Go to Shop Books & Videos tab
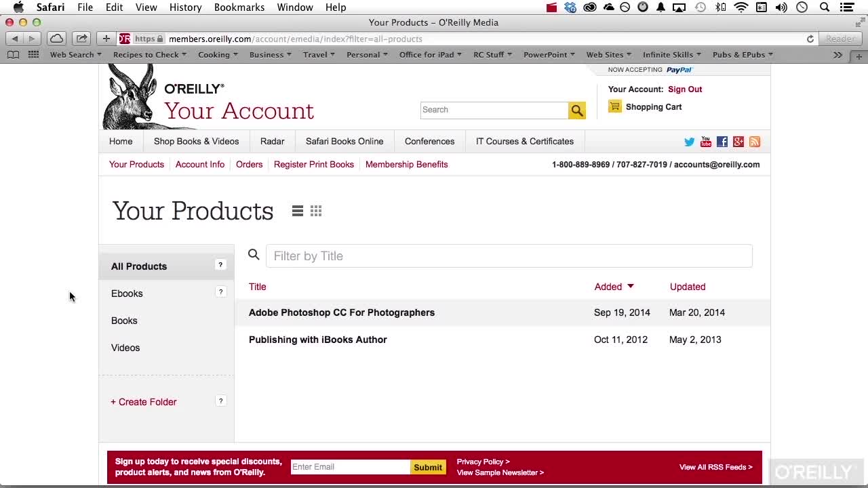The height and width of the screenshot is (488, 868). coord(196,142)
